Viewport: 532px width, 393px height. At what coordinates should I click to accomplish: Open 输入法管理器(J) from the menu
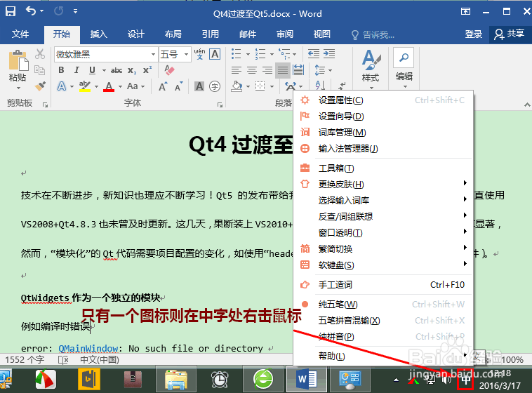383,149
